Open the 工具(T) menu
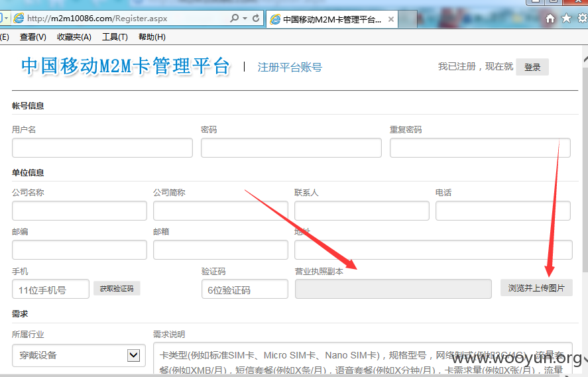Viewport: 588px width, 377px height. point(115,37)
